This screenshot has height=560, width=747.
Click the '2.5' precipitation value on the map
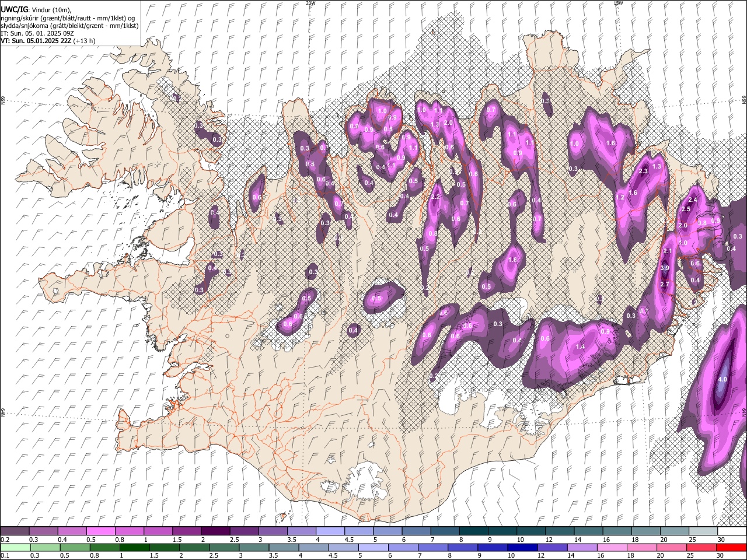[686, 209]
